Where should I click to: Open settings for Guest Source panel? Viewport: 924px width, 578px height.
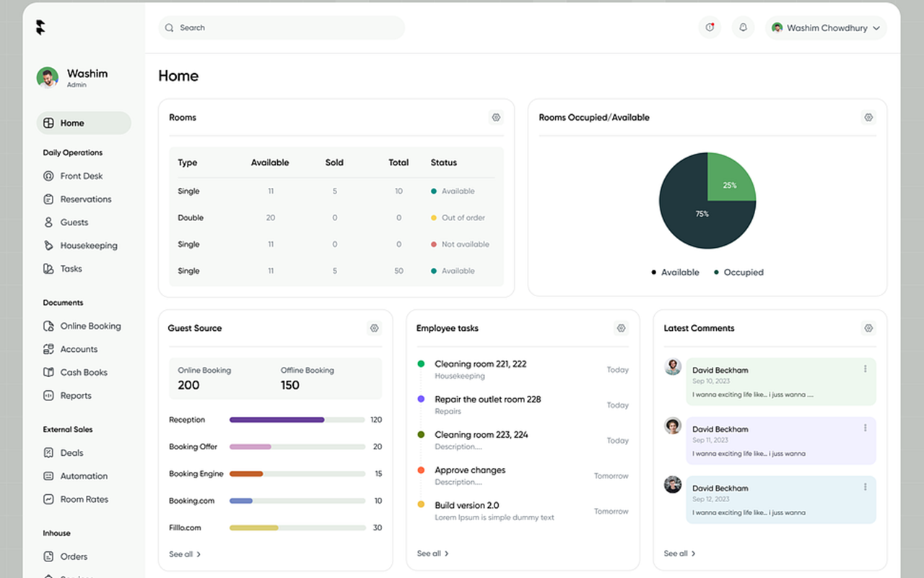(374, 328)
